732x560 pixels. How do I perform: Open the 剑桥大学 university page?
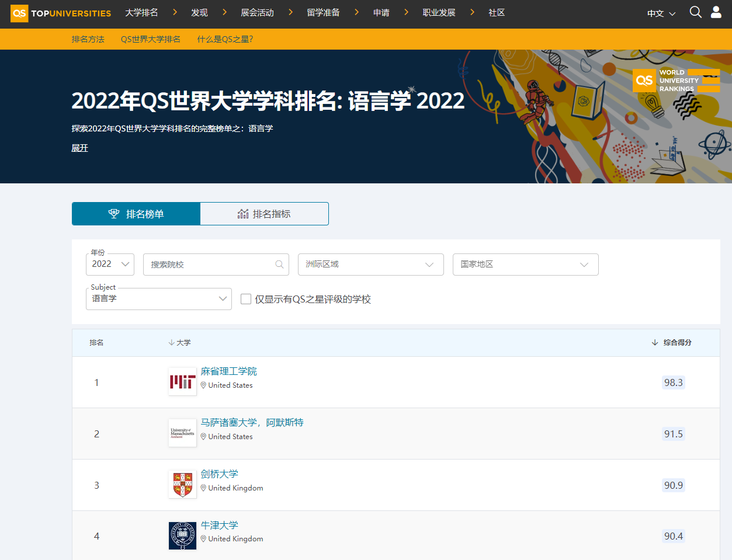tap(220, 474)
